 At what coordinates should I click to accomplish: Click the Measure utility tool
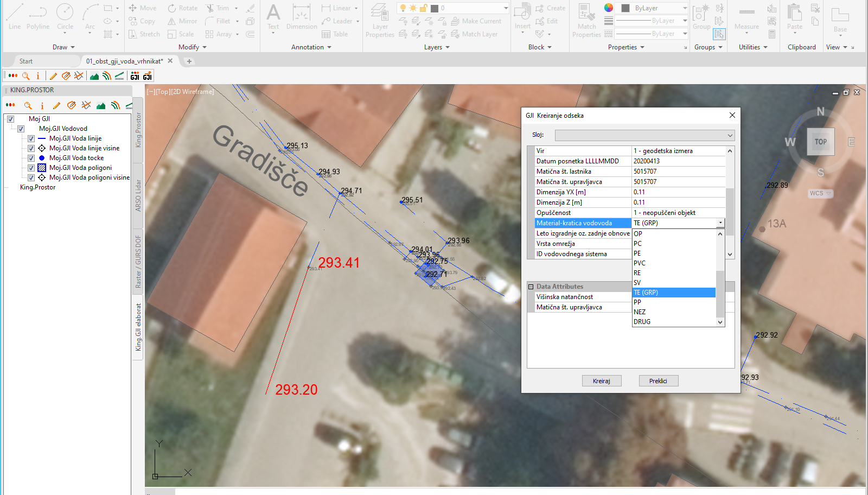point(746,19)
